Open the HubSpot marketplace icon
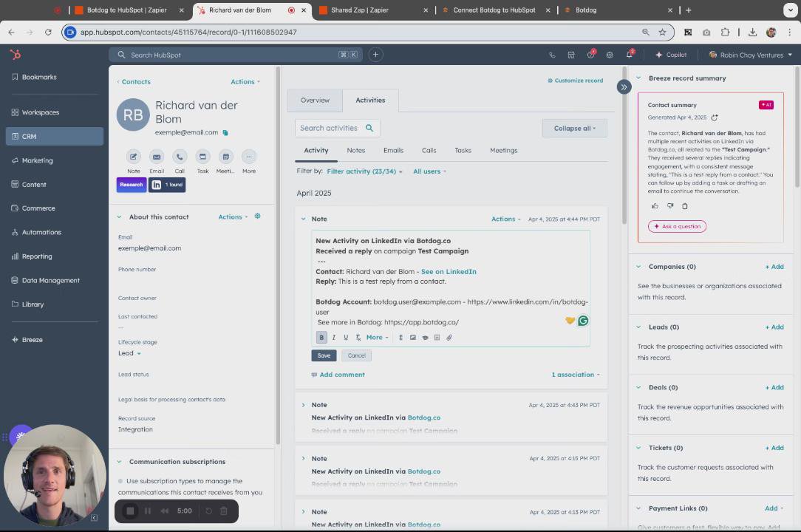 pyautogui.click(x=571, y=55)
